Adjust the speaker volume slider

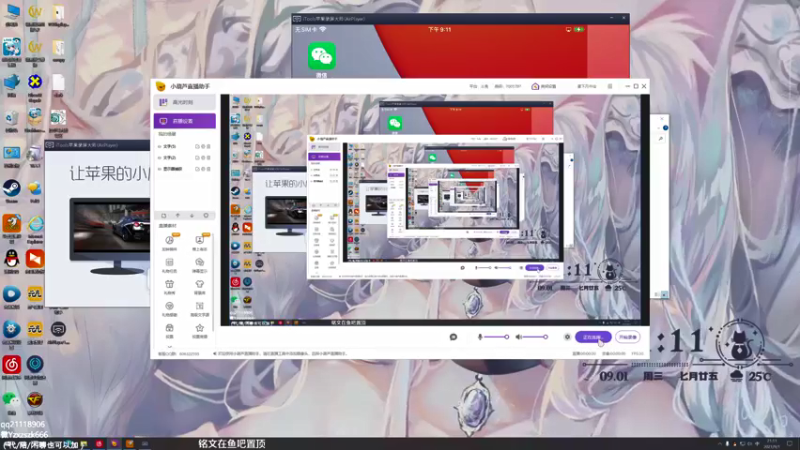tap(535, 337)
